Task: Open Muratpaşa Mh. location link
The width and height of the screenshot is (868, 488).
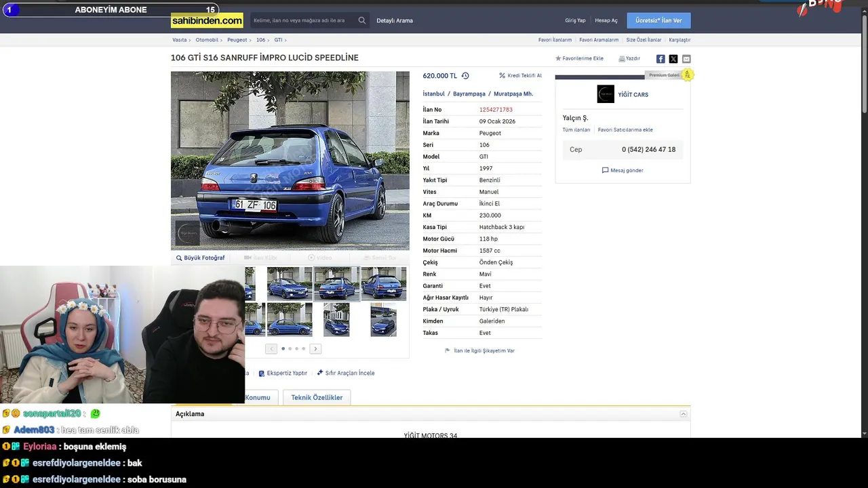Action: (513, 94)
